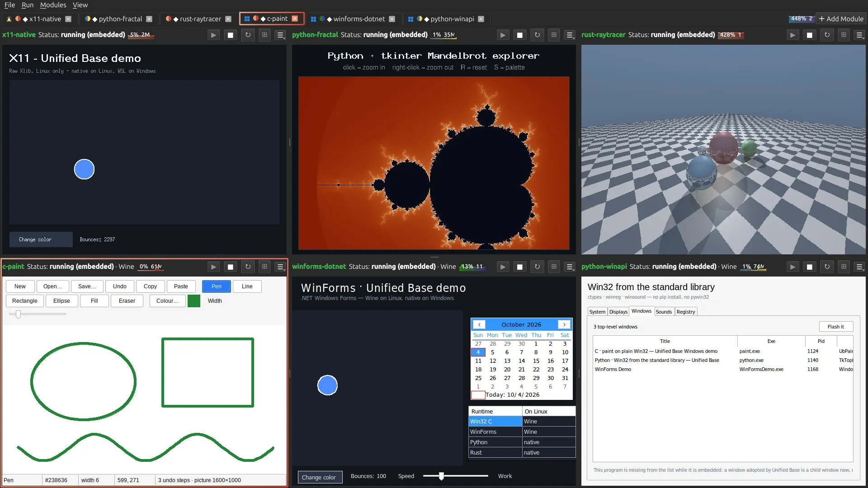Click the green colour swatch in c-paint
Viewport: 868px width, 488px height.
194,301
